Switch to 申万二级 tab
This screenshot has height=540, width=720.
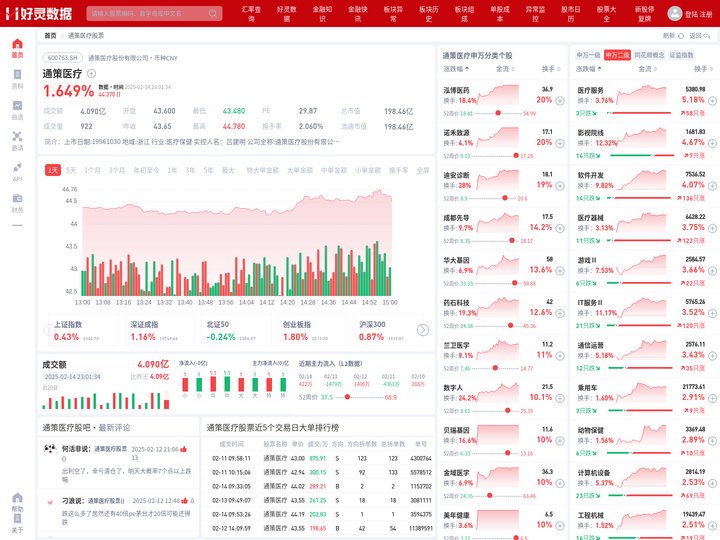click(x=617, y=55)
